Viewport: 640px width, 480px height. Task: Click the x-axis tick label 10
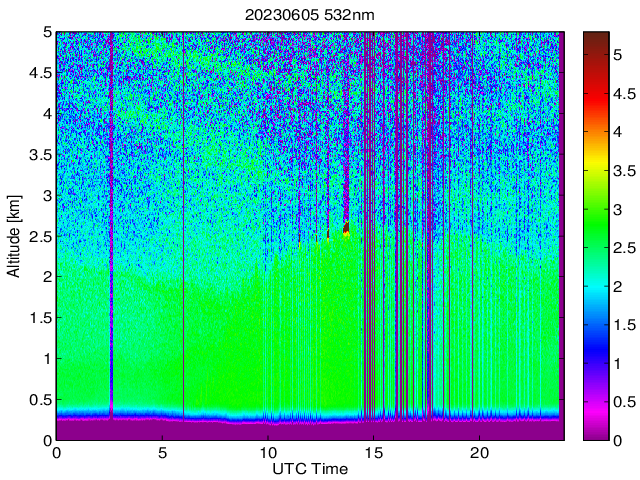click(268, 453)
